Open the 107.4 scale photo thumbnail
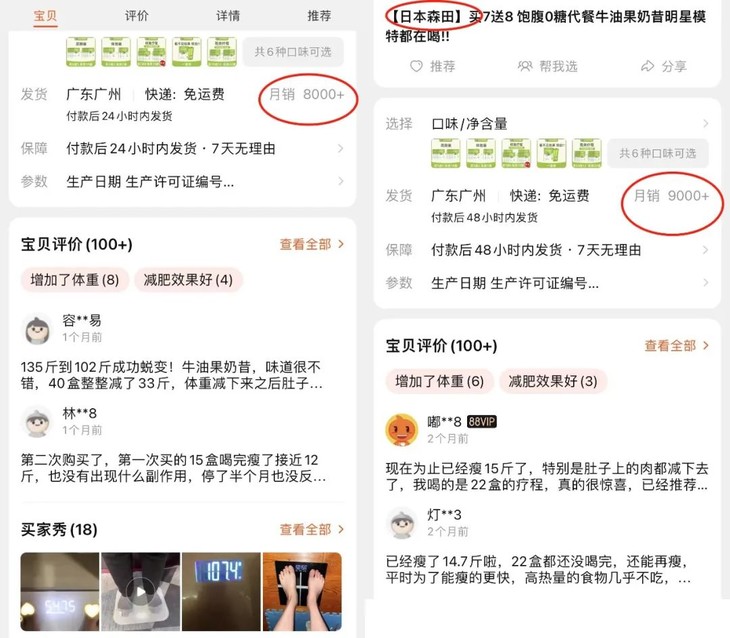The image size is (730, 638). (221, 591)
